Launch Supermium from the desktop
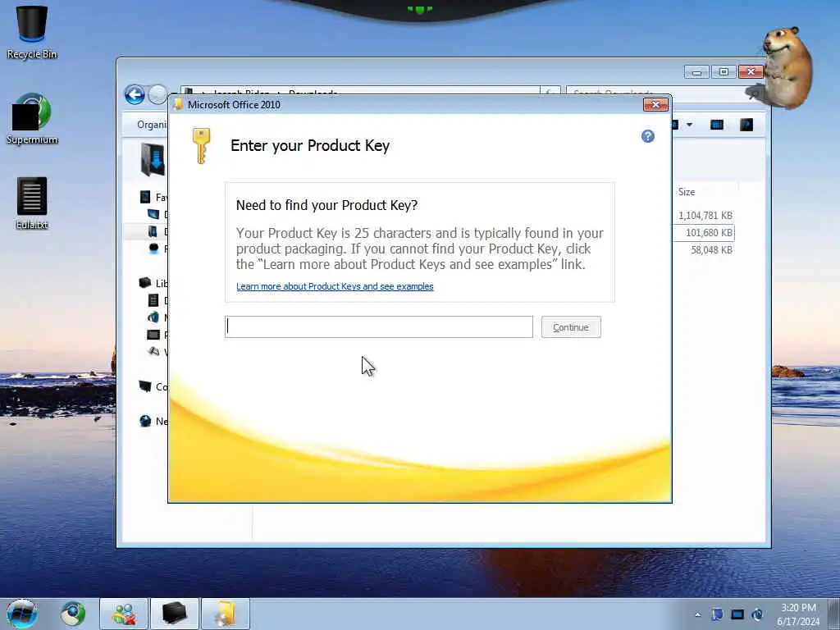 [x=32, y=119]
